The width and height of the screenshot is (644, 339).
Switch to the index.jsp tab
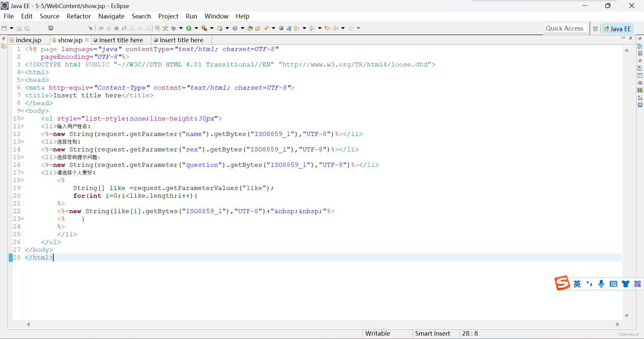click(29, 40)
